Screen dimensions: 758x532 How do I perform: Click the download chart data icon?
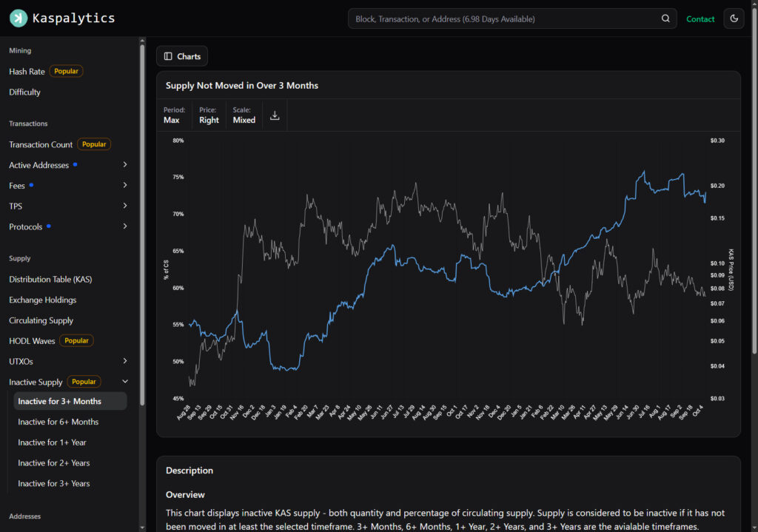point(275,115)
